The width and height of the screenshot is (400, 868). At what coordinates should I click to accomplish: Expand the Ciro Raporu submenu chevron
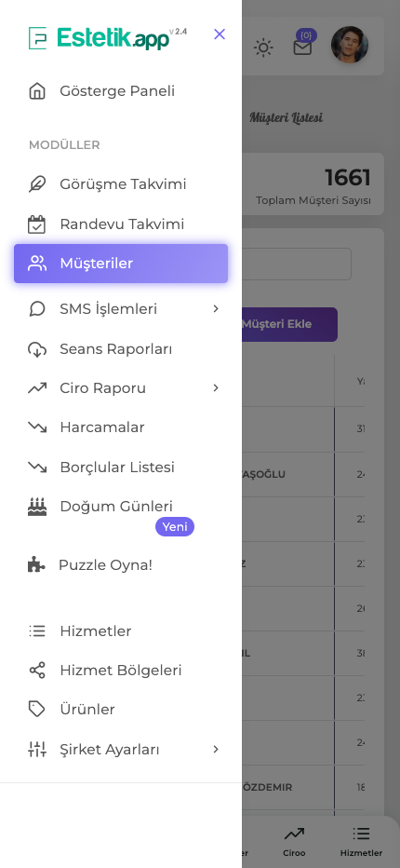click(x=216, y=388)
